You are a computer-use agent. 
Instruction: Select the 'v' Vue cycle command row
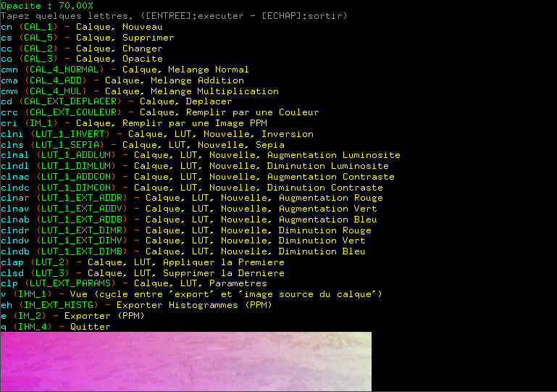[191, 294]
